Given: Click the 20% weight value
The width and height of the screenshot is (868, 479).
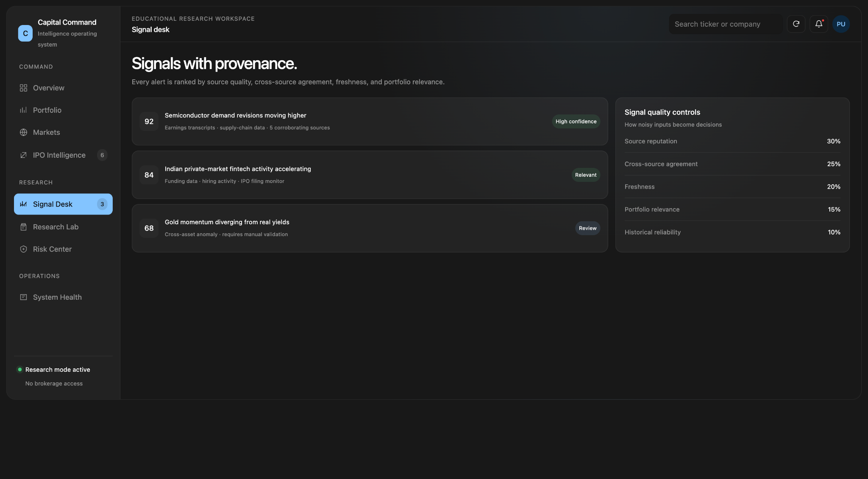Looking at the screenshot, I should click(x=834, y=187).
